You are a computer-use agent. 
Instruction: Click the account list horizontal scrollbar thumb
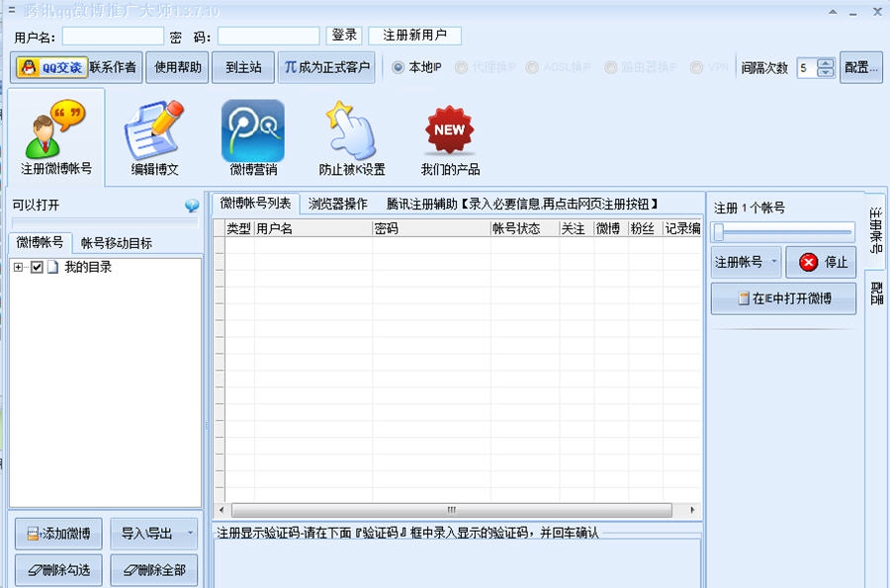[x=452, y=510]
